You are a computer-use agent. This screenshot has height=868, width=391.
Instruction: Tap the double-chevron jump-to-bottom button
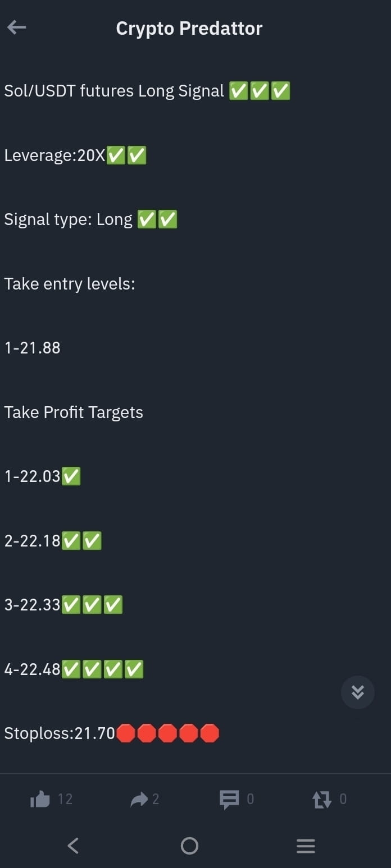(x=357, y=692)
